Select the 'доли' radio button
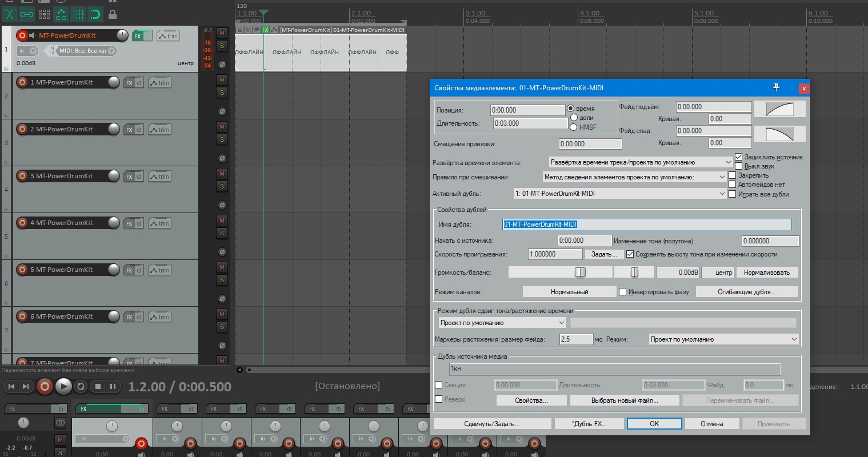868x457 pixels. click(x=574, y=118)
